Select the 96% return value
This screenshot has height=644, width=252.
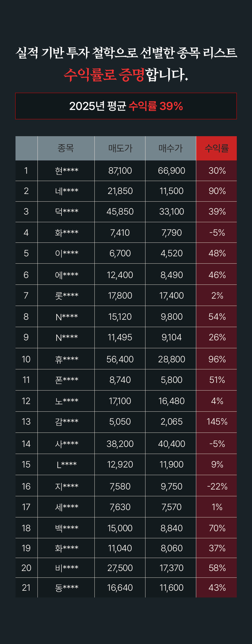[217, 359]
